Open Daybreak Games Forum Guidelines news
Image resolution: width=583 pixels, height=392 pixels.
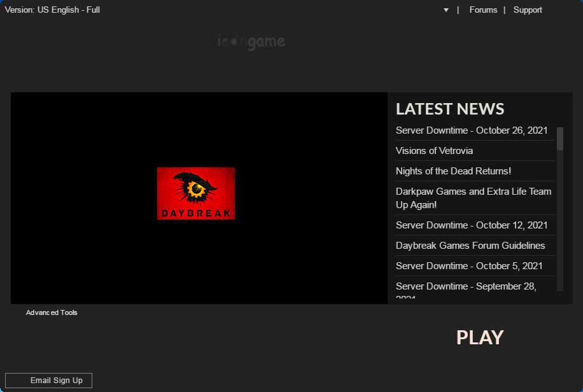[470, 246]
